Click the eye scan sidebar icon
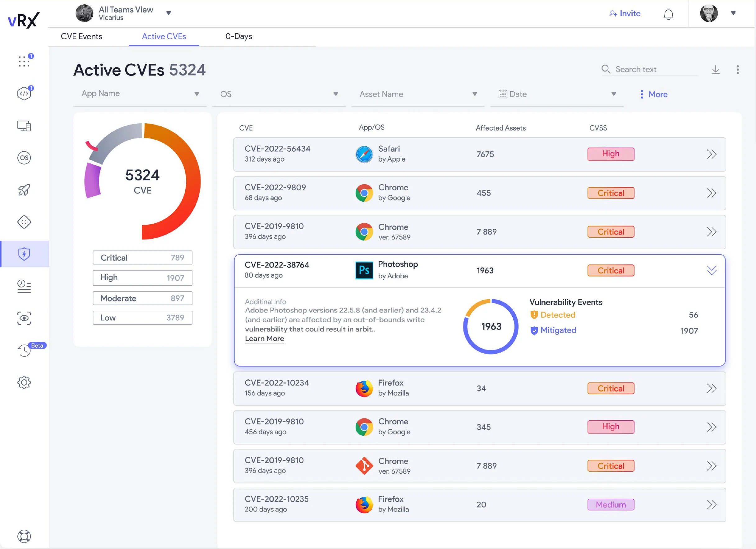 pos(24,318)
